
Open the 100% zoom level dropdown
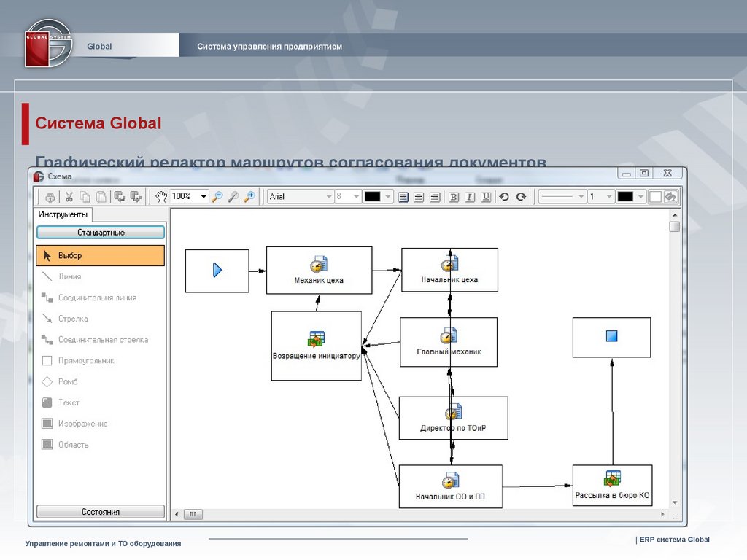point(204,197)
